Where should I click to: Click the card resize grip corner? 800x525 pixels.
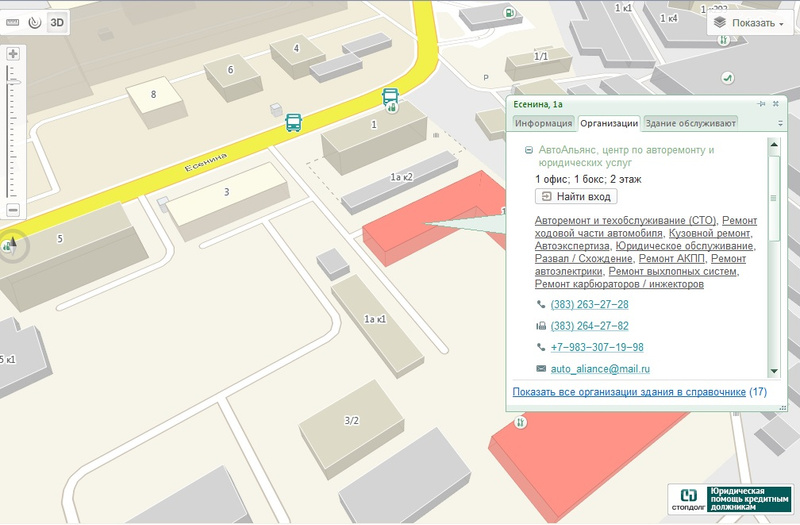(782, 407)
